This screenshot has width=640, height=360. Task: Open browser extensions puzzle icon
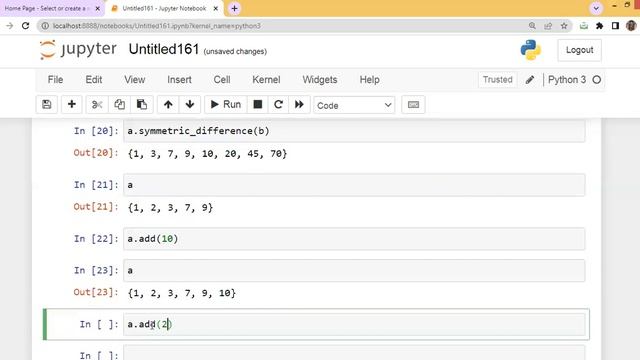600,26
